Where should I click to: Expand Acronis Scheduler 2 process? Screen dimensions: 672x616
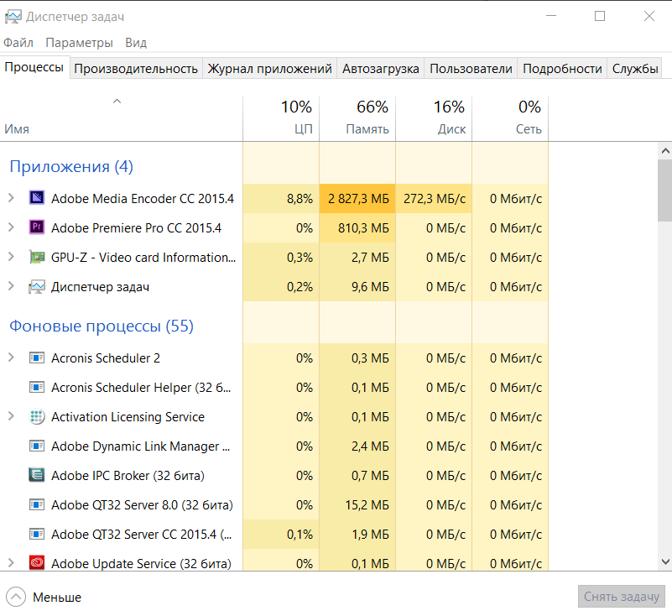pos(11,358)
